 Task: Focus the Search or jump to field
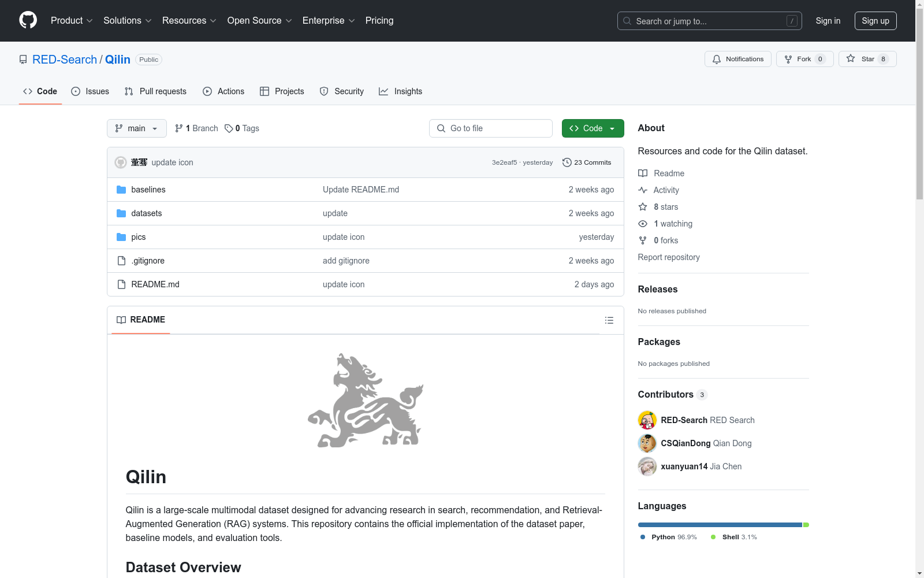pyautogui.click(x=710, y=21)
